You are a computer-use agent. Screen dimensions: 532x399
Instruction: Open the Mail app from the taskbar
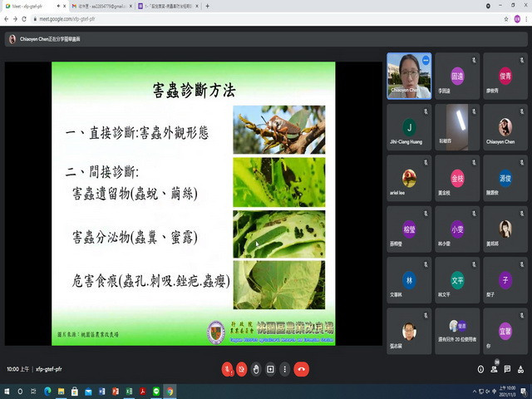(88, 392)
